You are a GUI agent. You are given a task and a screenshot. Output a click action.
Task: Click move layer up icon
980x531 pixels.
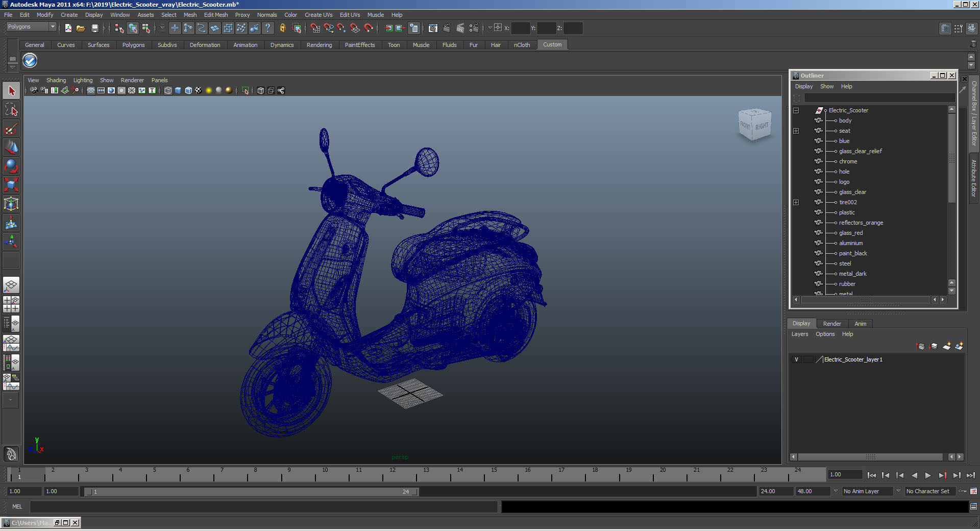pyautogui.click(x=921, y=346)
